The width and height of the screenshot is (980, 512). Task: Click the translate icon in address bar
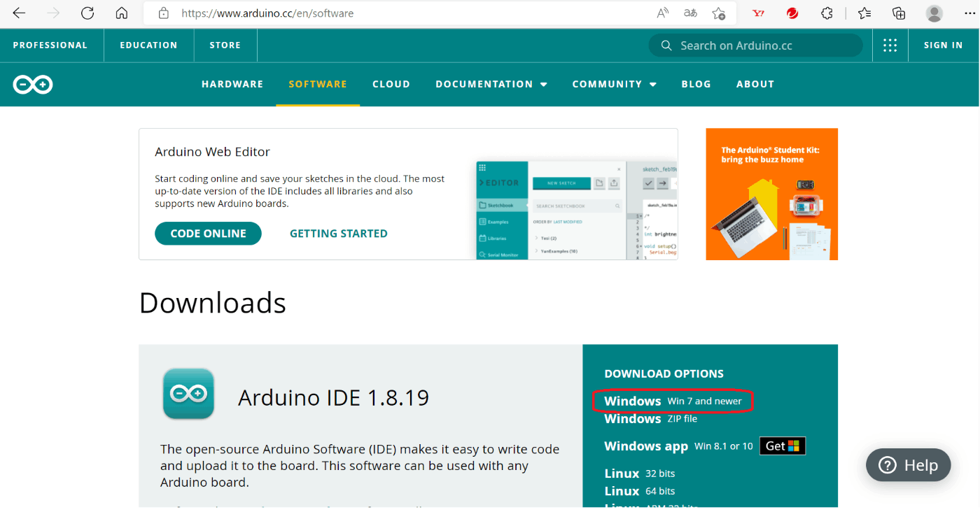[691, 13]
